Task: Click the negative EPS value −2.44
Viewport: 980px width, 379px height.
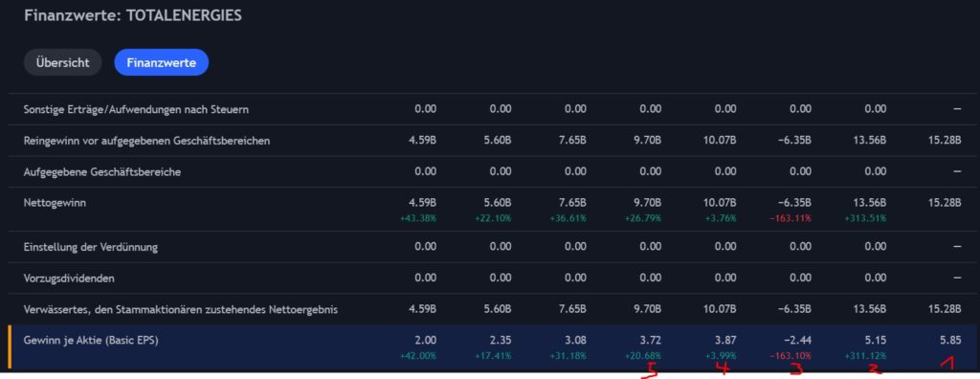Action: [798, 340]
